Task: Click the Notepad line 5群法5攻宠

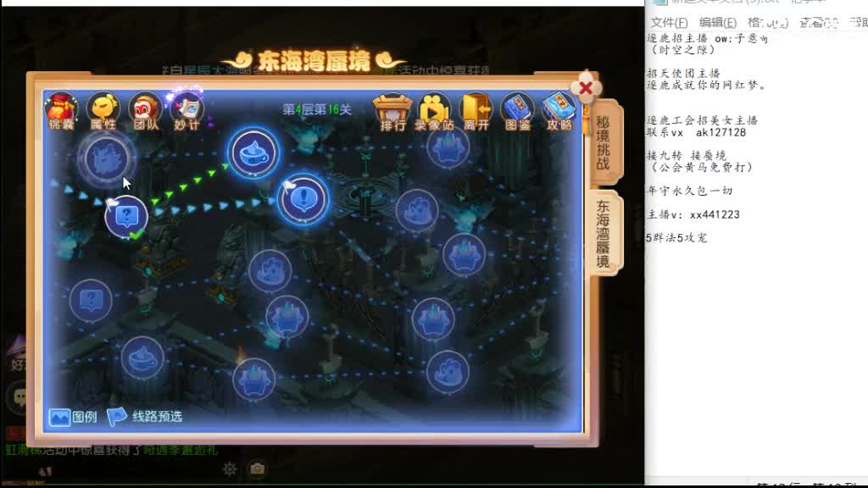Action: tap(676, 238)
